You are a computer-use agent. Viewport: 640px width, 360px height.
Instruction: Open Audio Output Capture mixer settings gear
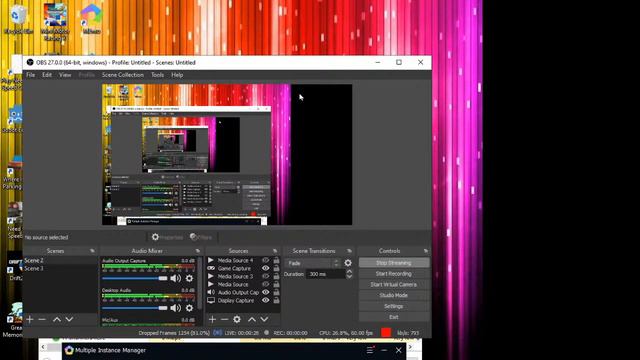(189, 278)
